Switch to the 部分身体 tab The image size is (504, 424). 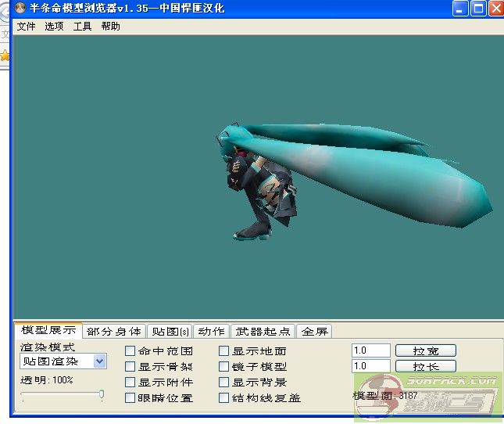click(114, 332)
